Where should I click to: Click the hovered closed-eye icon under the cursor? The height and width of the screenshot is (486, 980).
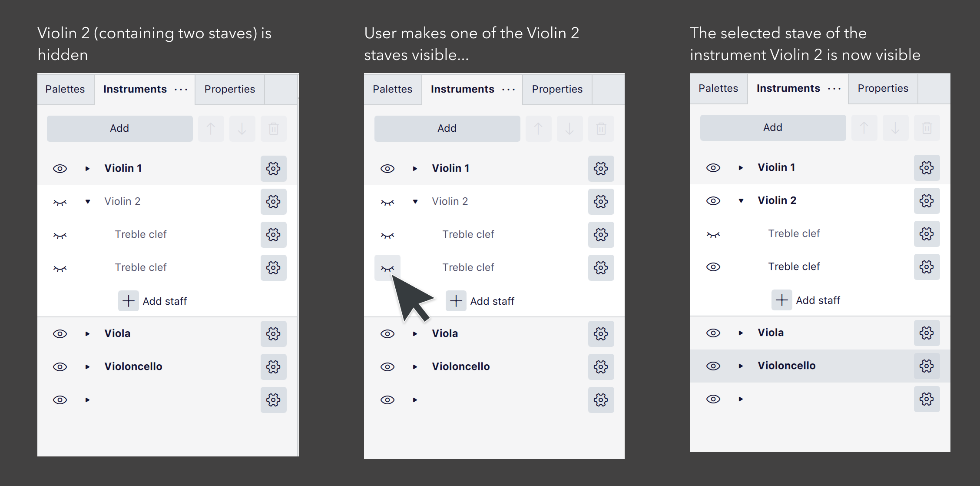click(387, 268)
